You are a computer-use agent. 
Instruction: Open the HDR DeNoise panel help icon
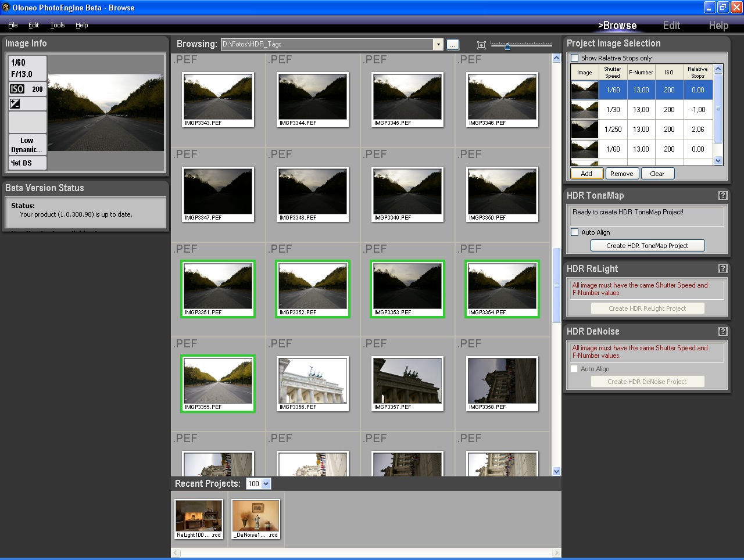pos(722,331)
